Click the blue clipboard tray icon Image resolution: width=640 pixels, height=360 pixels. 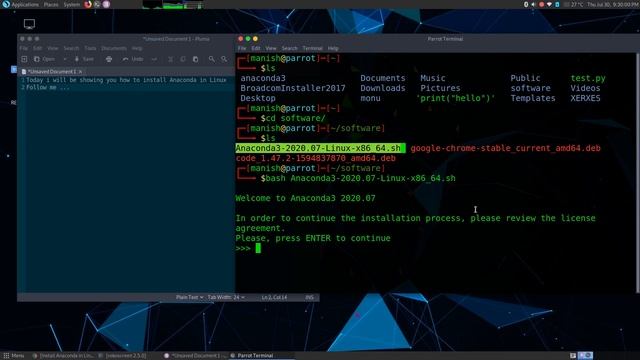[557, 4]
